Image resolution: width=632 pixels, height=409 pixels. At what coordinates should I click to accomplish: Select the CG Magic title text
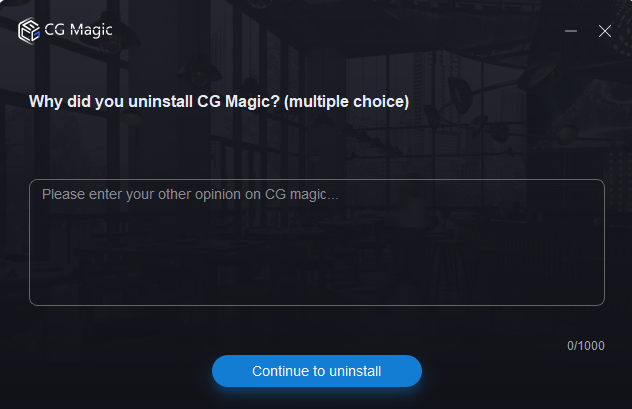pyautogui.click(x=79, y=30)
